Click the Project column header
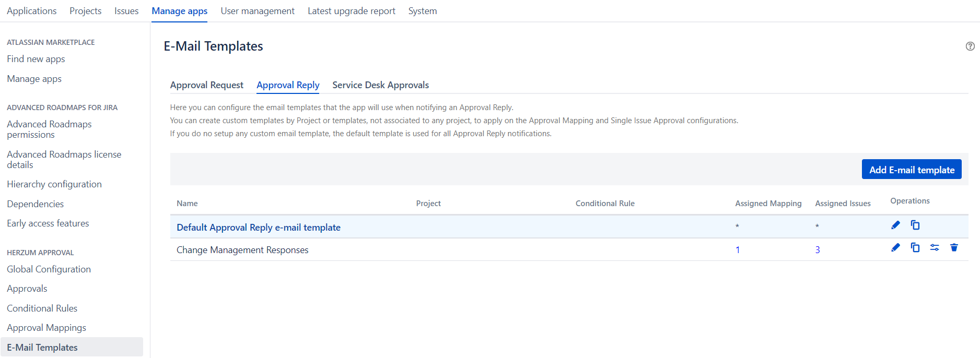The image size is (980, 358). point(428,204)
